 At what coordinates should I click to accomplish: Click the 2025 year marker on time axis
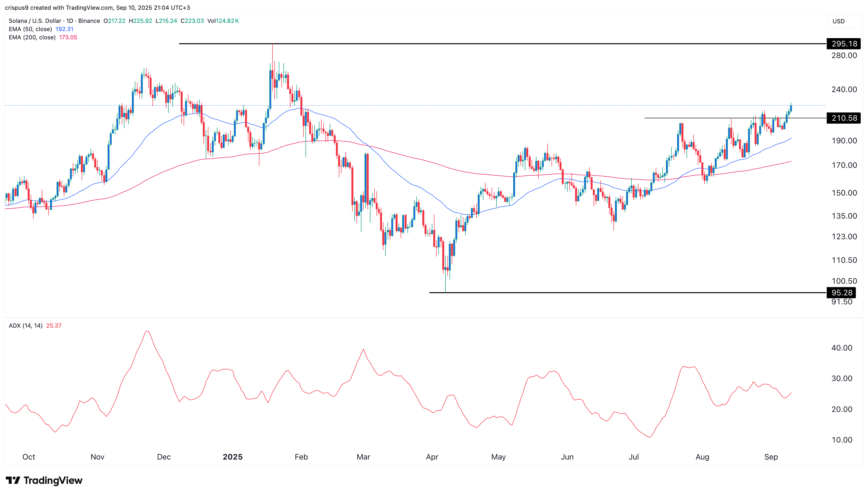click(x=232, y=457)
